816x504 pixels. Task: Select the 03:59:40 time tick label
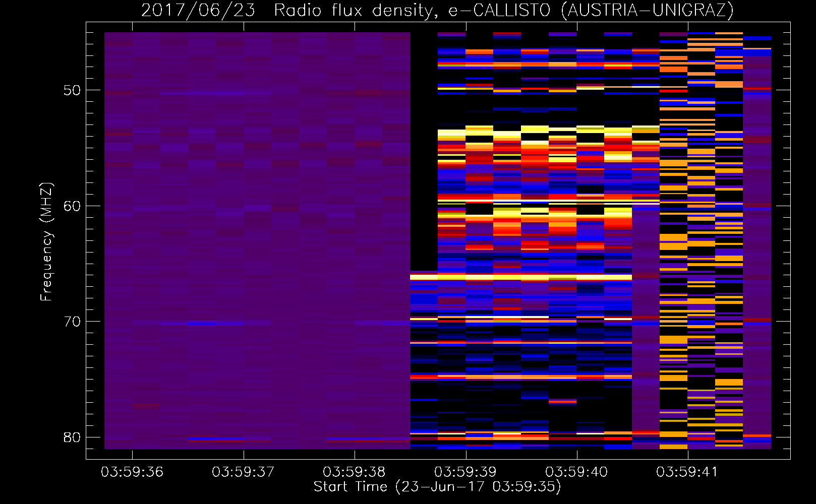tap(576, 472)
